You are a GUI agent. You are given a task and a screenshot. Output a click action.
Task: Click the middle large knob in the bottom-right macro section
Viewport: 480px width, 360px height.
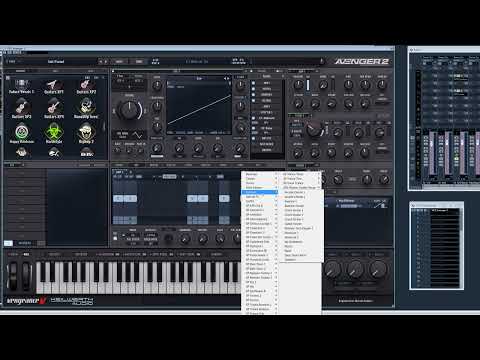pos(355,269)
